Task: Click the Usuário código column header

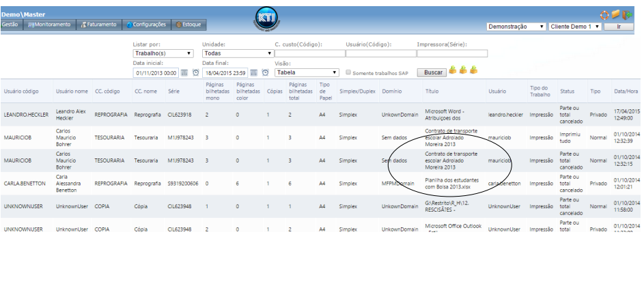Action: [21, 91]
